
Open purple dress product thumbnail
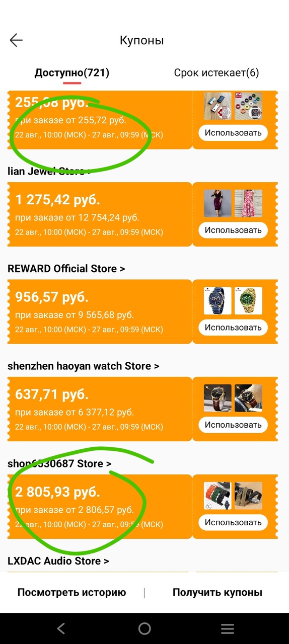coord(218,203)
